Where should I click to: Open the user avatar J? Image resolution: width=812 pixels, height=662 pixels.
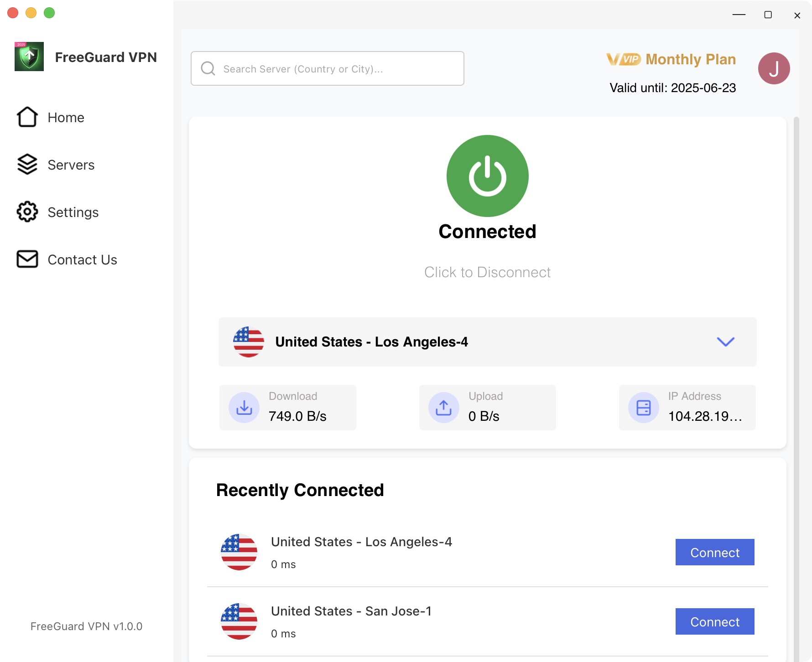click(774, 68)
